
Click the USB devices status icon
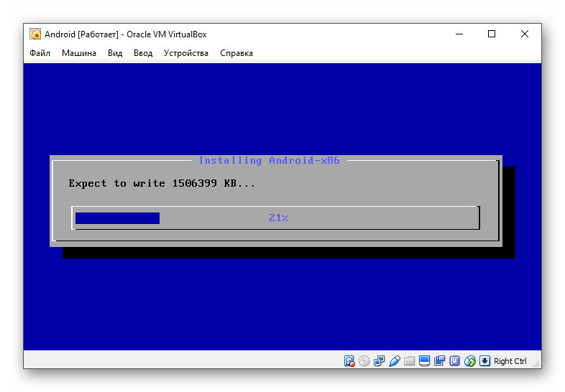[x=394, y=360]
